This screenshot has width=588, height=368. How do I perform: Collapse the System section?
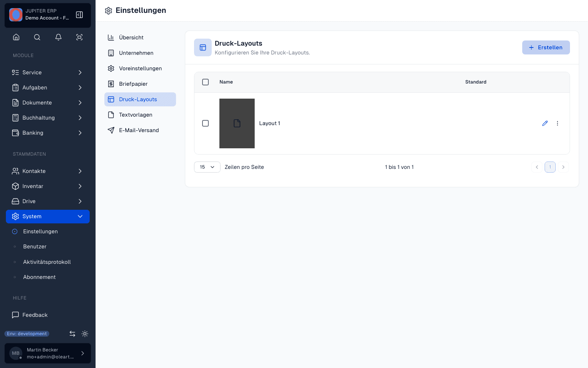48,216
